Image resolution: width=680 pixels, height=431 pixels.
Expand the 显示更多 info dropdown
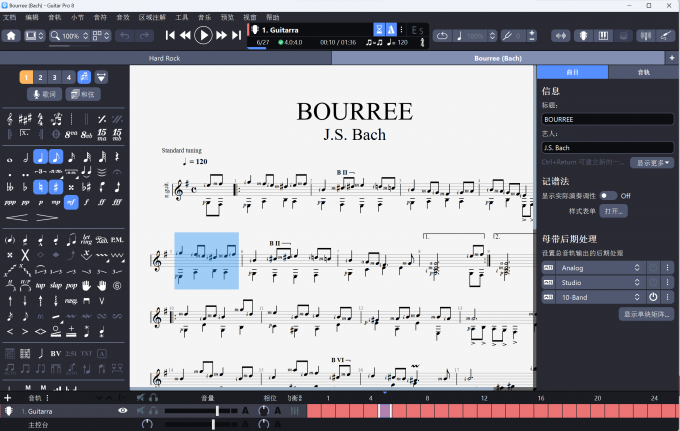tap(651, 162)
